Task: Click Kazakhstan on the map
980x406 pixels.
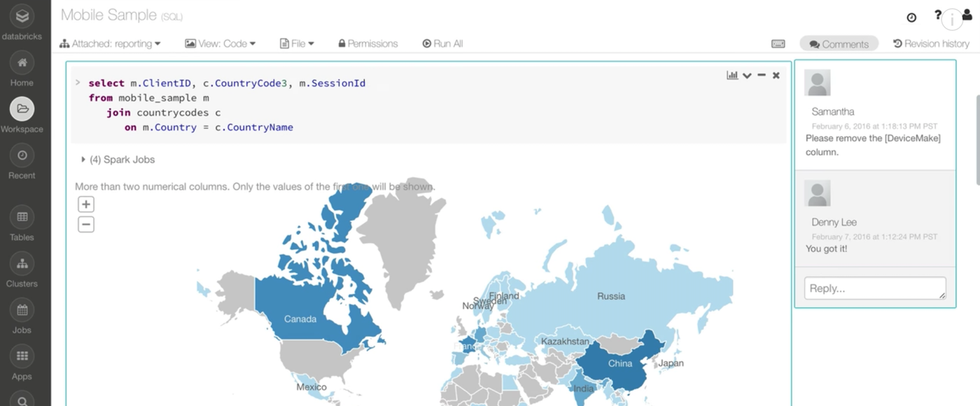Action: tap(565, 341)
